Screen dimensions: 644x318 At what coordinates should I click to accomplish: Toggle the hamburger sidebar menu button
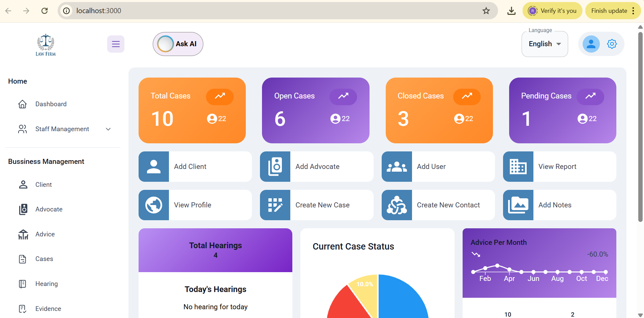point(116,44)
